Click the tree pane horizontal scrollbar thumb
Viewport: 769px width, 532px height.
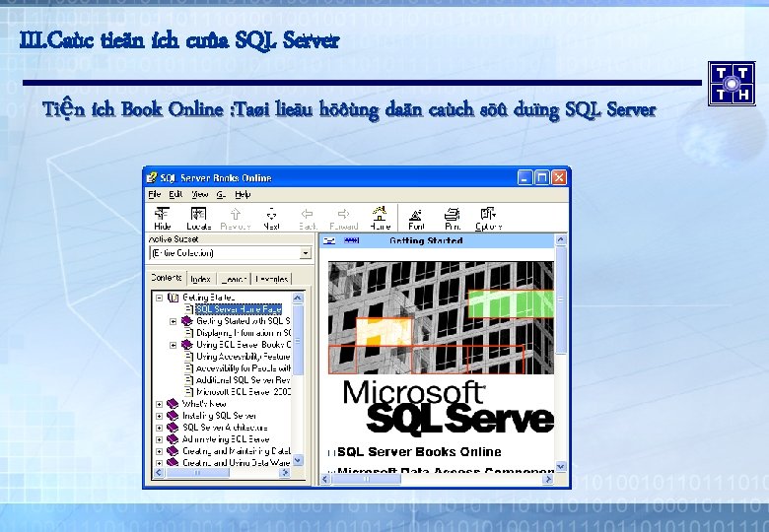[197, 473]
